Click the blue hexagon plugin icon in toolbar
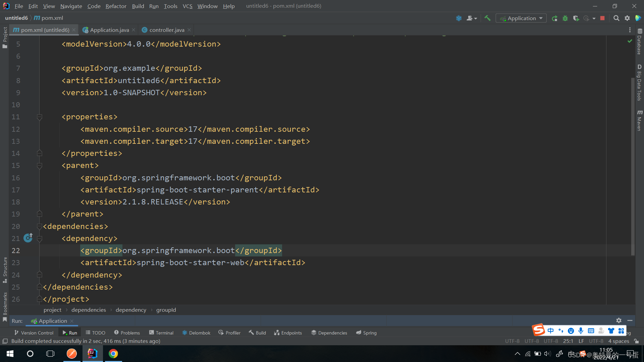 coord(459,18)
